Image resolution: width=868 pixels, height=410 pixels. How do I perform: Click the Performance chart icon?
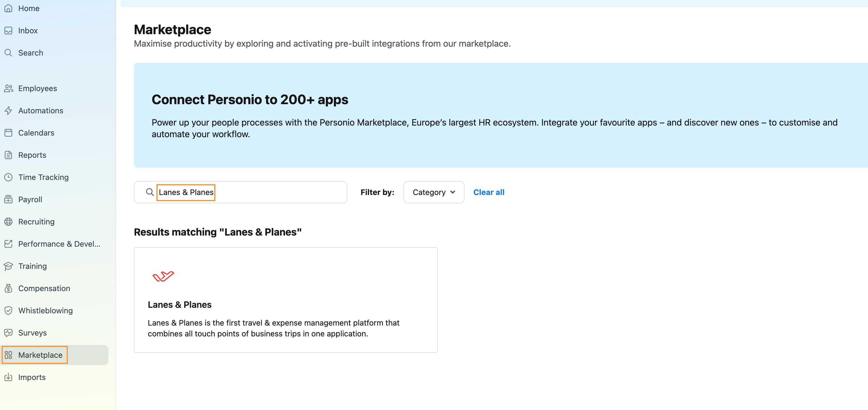[x=8, y=244]
